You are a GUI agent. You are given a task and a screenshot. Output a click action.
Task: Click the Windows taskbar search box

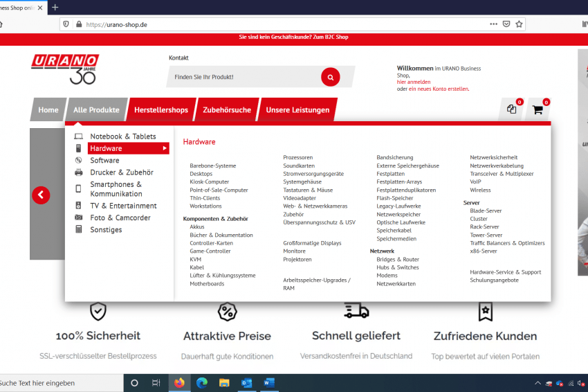click(60, 383)
